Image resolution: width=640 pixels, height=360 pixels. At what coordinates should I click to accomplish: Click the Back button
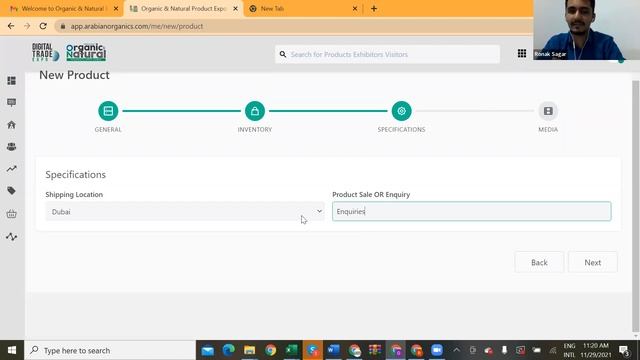(539, 262)
